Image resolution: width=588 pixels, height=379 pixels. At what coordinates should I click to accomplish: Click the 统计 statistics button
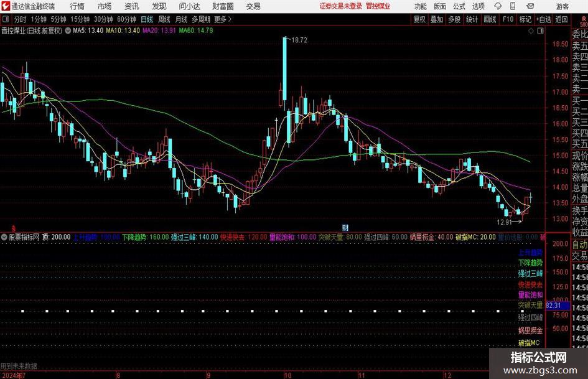pos(472,19)
